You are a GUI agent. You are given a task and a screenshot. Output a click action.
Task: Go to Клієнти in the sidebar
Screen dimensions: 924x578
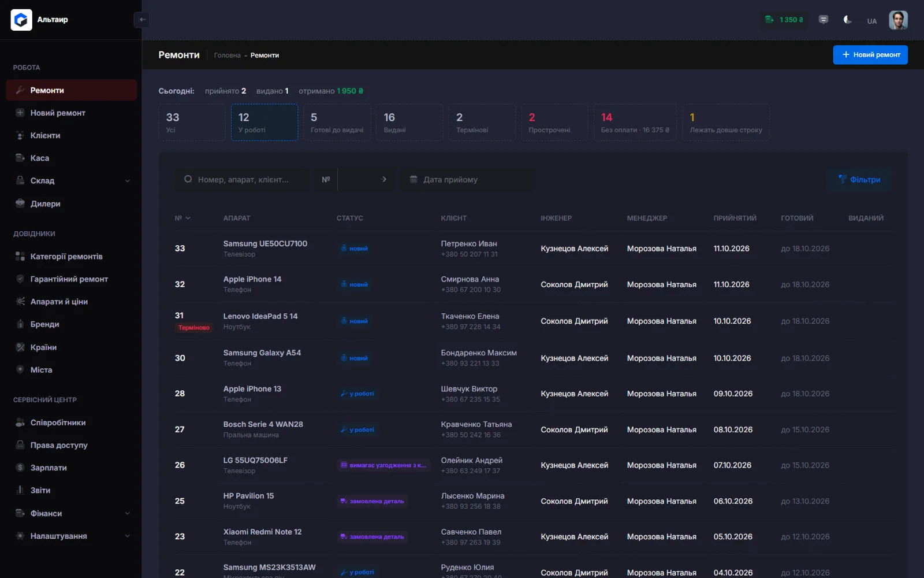[72, 135]
